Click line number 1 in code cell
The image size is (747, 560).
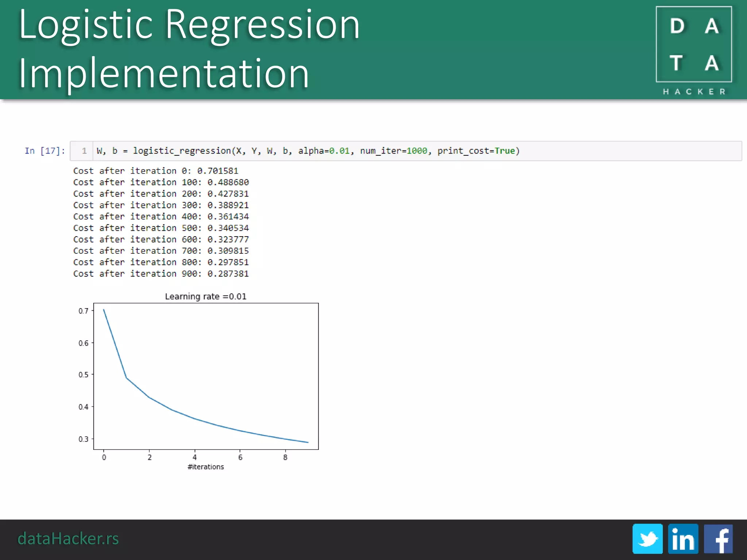coord(84,151)
